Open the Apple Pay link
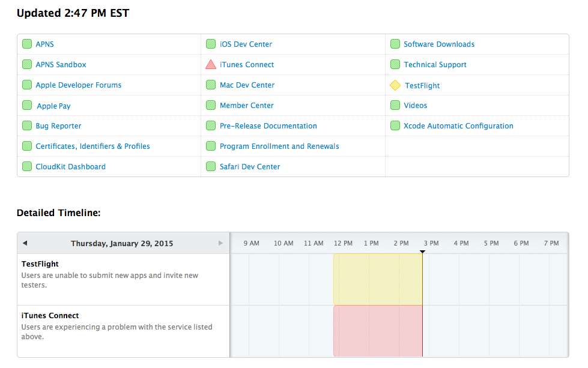The width and height of the screenshot is (588, 368). (53, 106)
